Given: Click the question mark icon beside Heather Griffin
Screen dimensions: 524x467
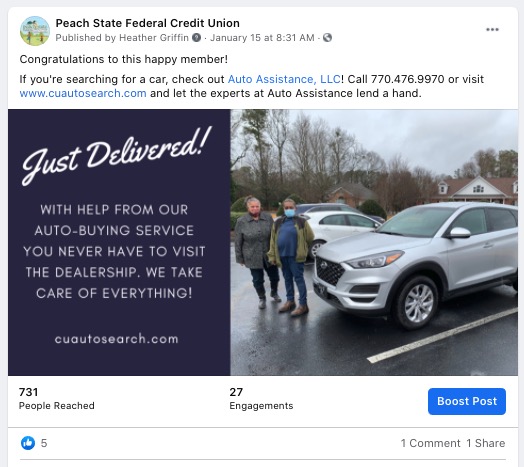Looking at the screenshot, I should (196, 37).
